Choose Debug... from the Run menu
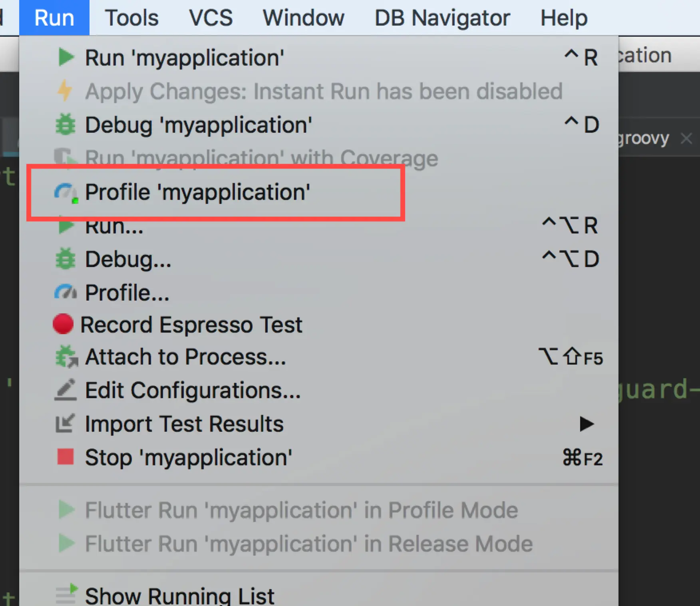Viewport: 700px width, 606px height. [x=128, y=259]
